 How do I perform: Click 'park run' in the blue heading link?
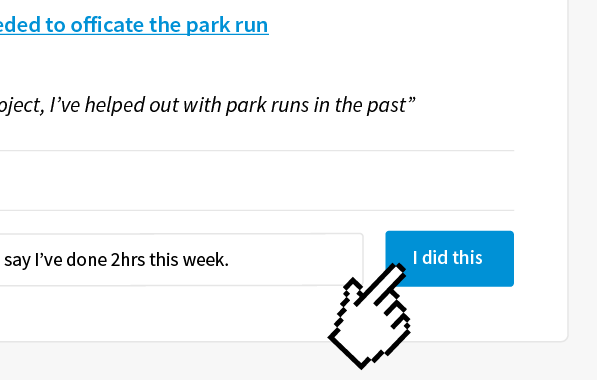pyautogui.click(x=227, y=25)
